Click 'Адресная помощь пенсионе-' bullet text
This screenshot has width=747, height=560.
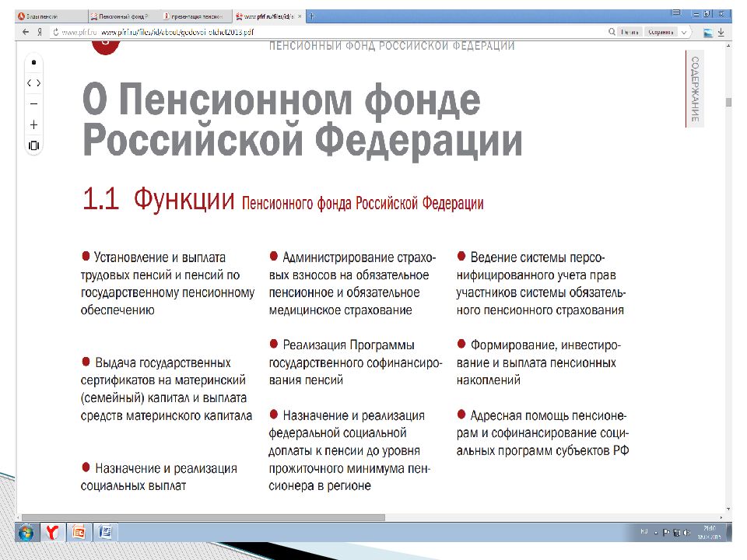click(549, 415)
